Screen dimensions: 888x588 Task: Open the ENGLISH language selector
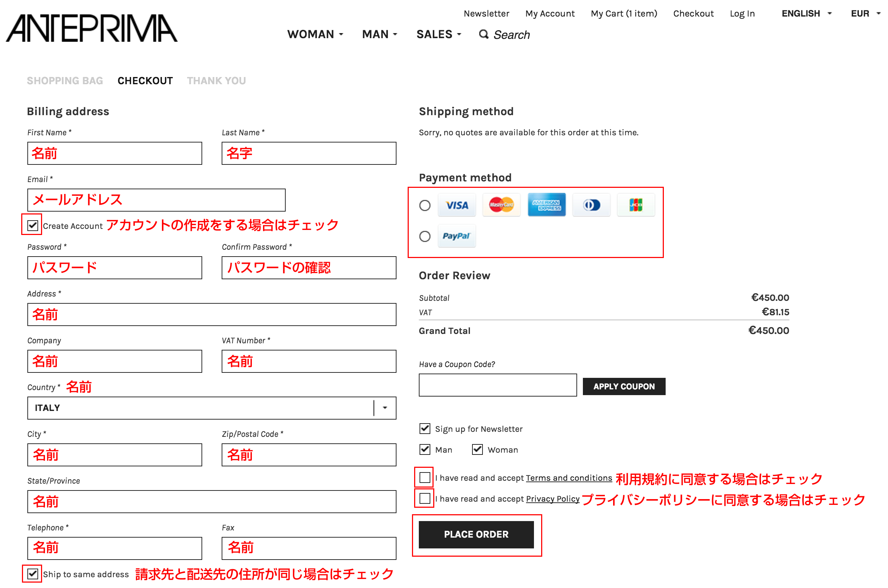tap(807, 14)
